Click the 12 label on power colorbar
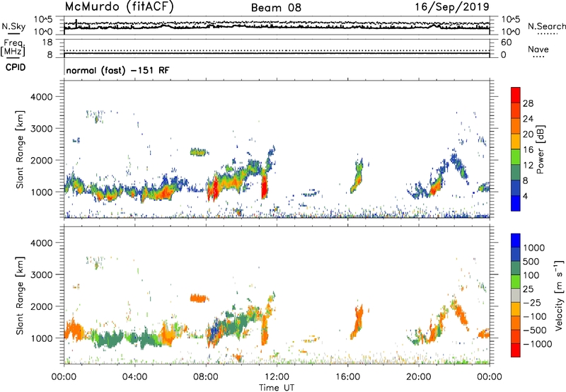Image resolution: width=566 pixels, height=392 pixels. 528,166
